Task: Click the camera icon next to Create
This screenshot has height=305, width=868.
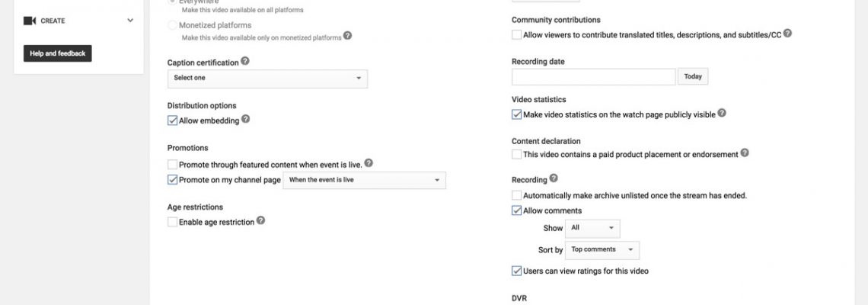Action: click(30, 21)
